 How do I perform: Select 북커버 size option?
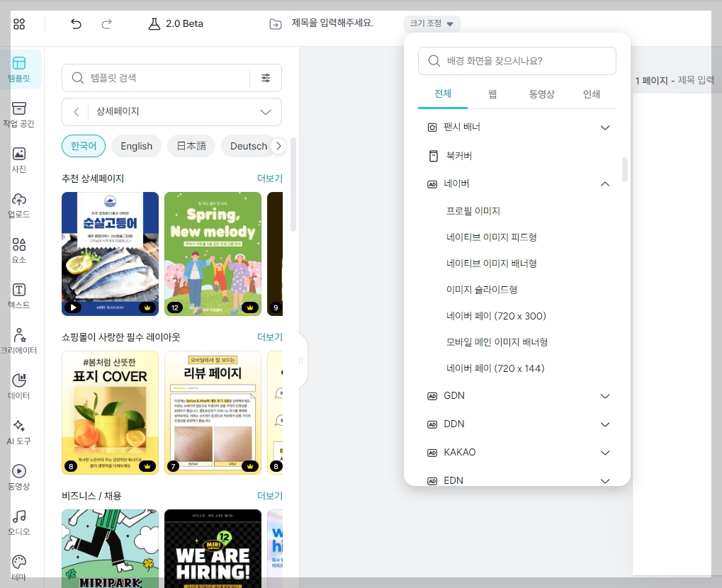pos(458,156)
